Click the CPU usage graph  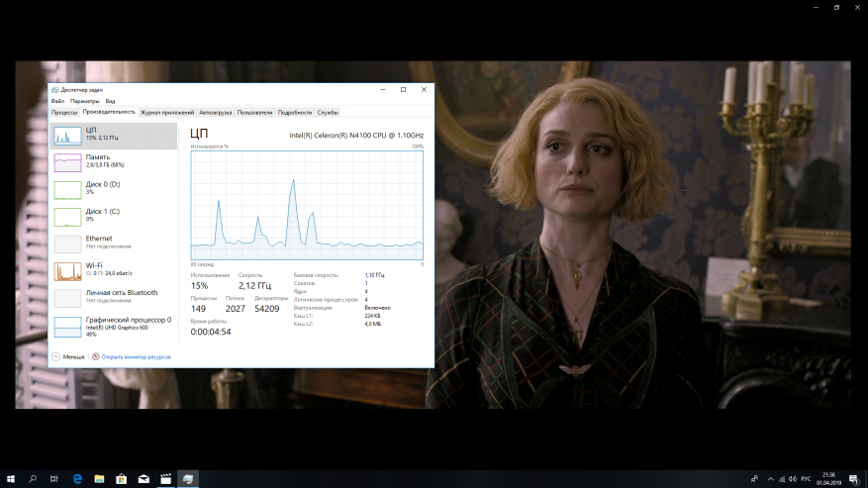pyautogui.click(x=307, y=205)
